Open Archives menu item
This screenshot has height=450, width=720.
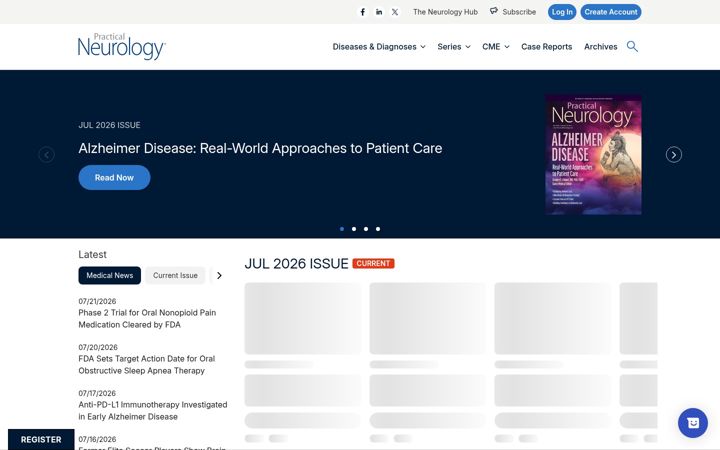point(601,47)
